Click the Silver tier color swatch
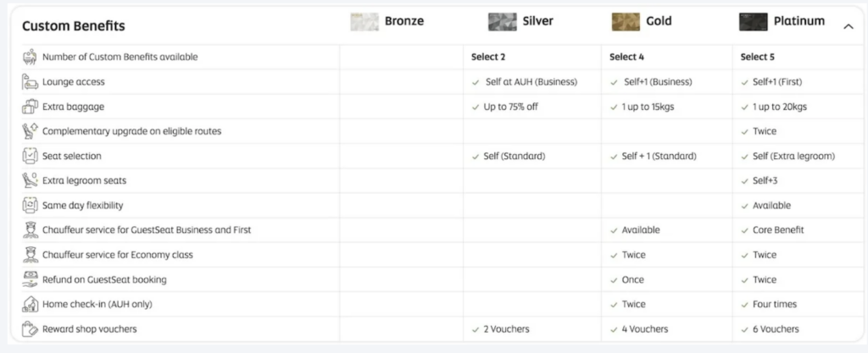The image size is (868, 353). [502, 22]
